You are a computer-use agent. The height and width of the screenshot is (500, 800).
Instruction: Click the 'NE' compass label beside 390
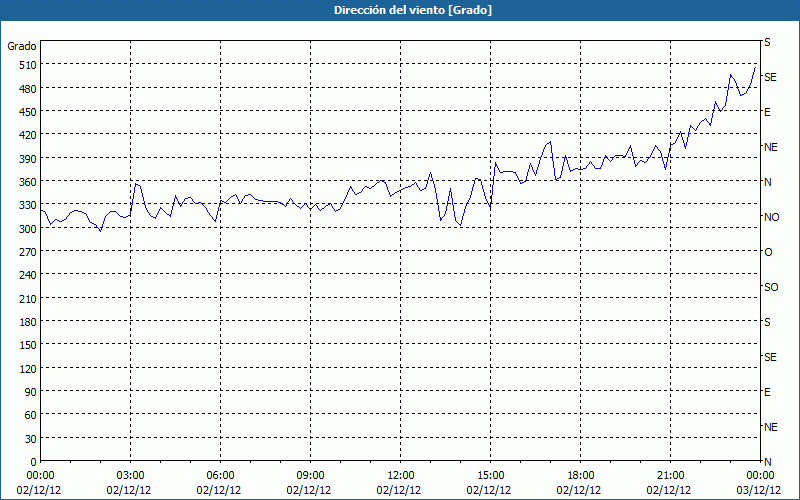770,147
